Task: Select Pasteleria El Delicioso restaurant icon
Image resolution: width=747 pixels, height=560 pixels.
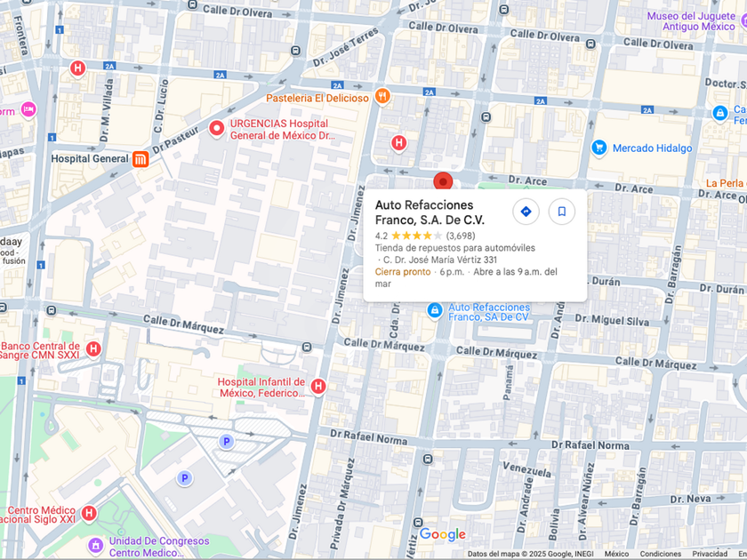Action: click(x=382, y=96)
